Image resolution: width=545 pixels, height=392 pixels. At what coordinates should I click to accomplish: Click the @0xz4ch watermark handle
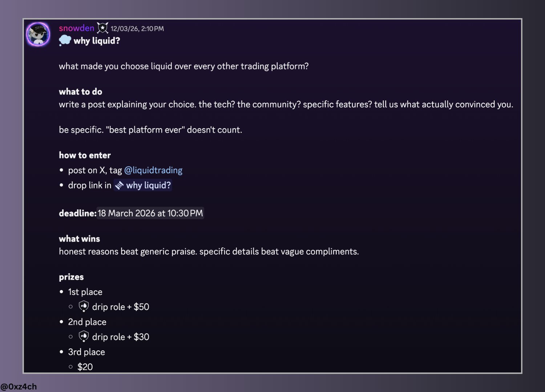click(19, 387)
